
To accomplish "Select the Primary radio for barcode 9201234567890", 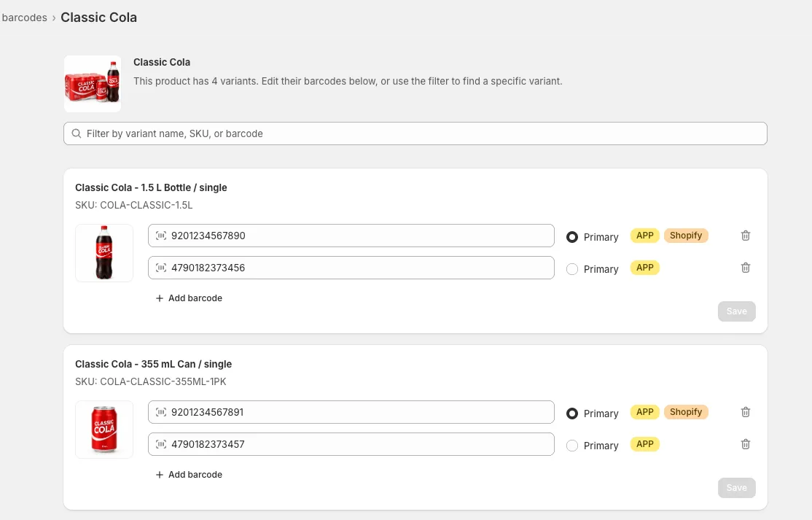I will (x=571, y=237).
